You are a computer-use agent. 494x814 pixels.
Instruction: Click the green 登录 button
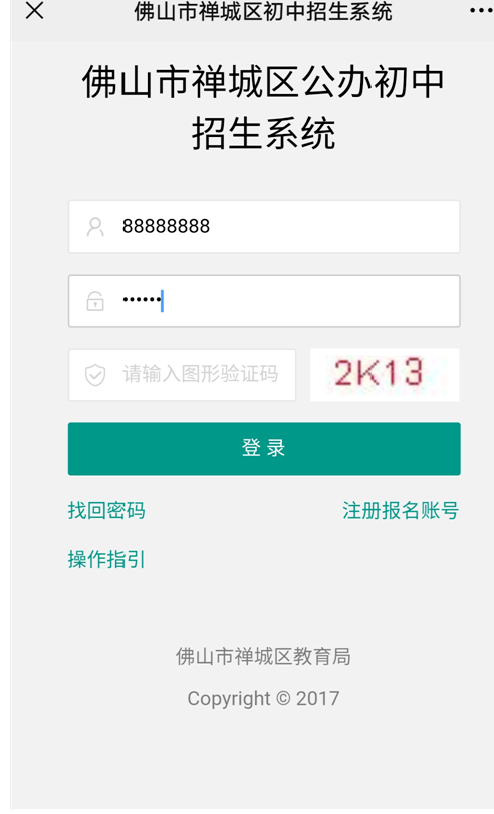264,449
